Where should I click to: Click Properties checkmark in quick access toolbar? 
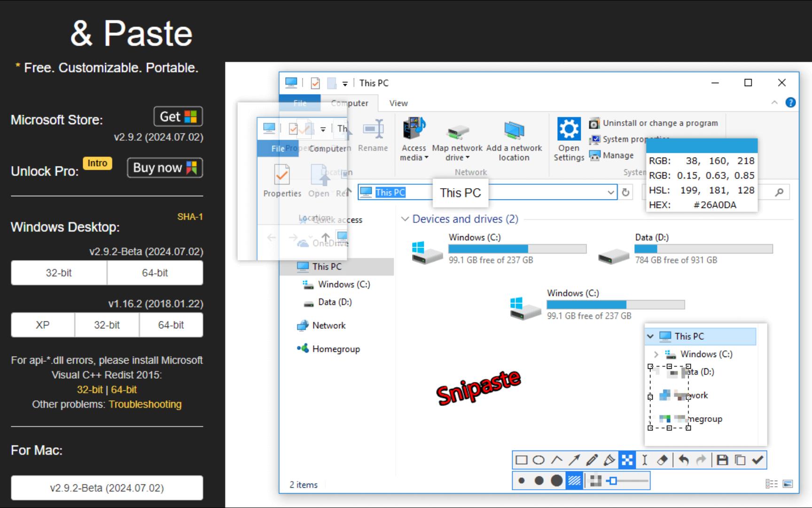pyautogui.click(x=315, y=83)
